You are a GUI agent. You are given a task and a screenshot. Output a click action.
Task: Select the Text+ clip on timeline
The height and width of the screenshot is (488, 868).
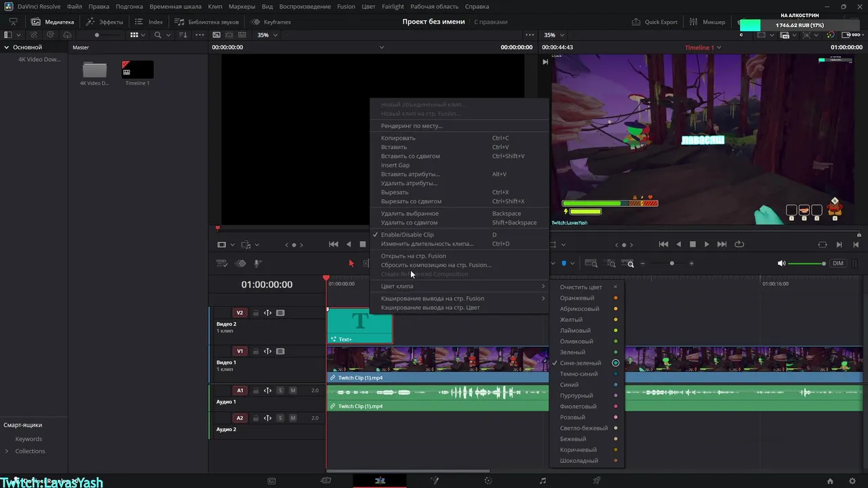click(360, 326)
